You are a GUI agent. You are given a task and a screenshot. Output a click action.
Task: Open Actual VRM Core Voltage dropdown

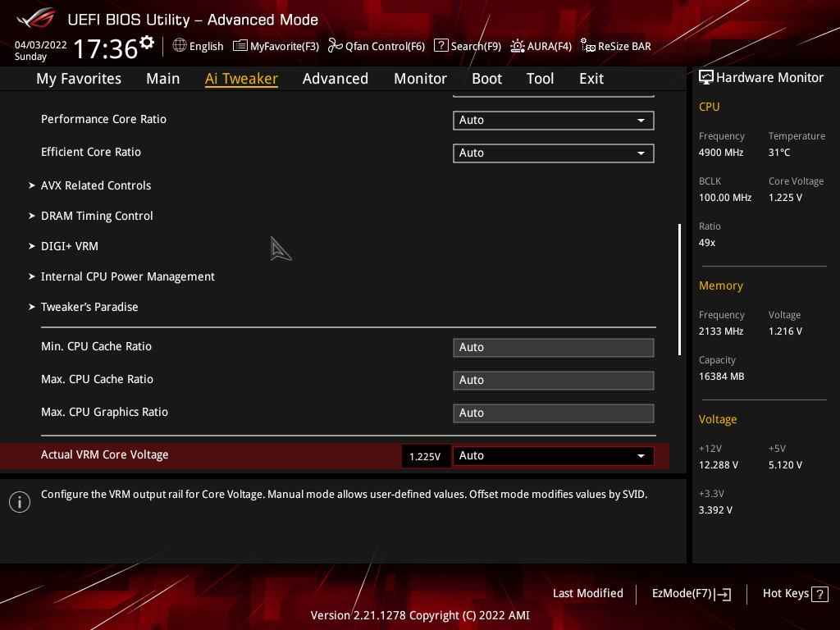(554, 456)
